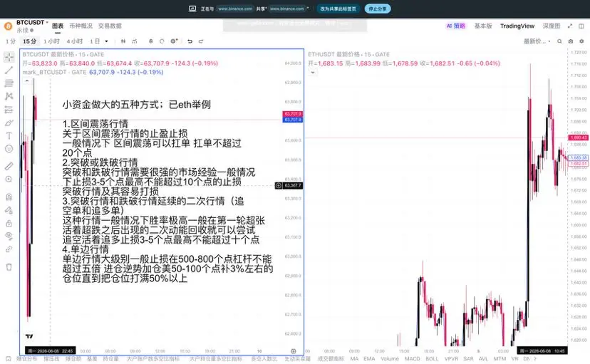
Task: Expand chart to fullscreen
Action: (570, 26)
